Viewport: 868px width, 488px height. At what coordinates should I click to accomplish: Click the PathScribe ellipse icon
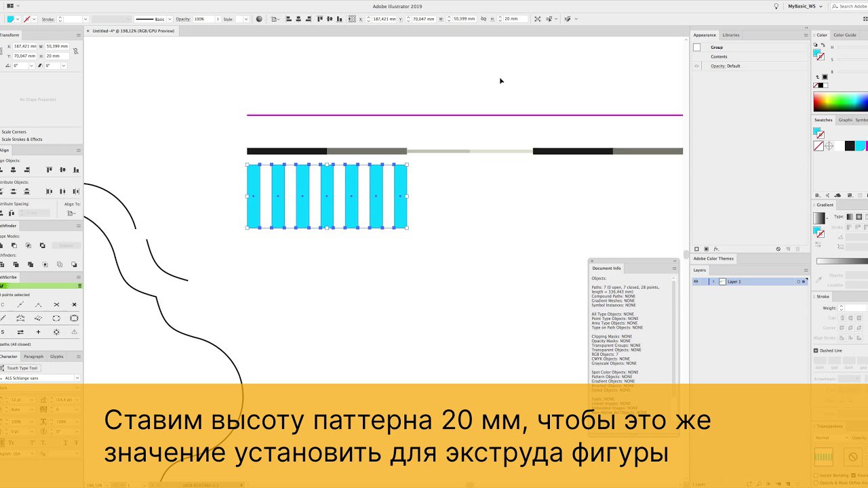tap(56, 319)
